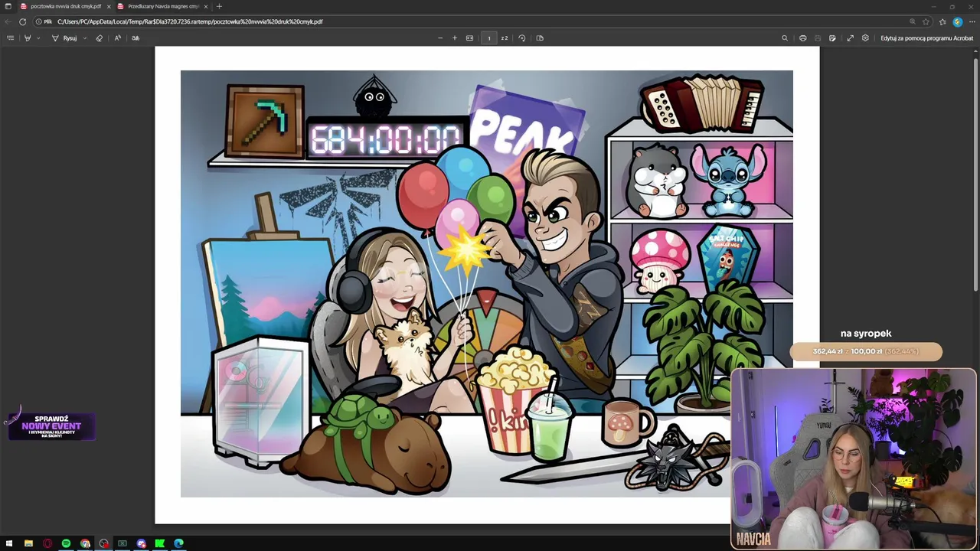Open the PDF table of contents sidebar

coord(10,38)
